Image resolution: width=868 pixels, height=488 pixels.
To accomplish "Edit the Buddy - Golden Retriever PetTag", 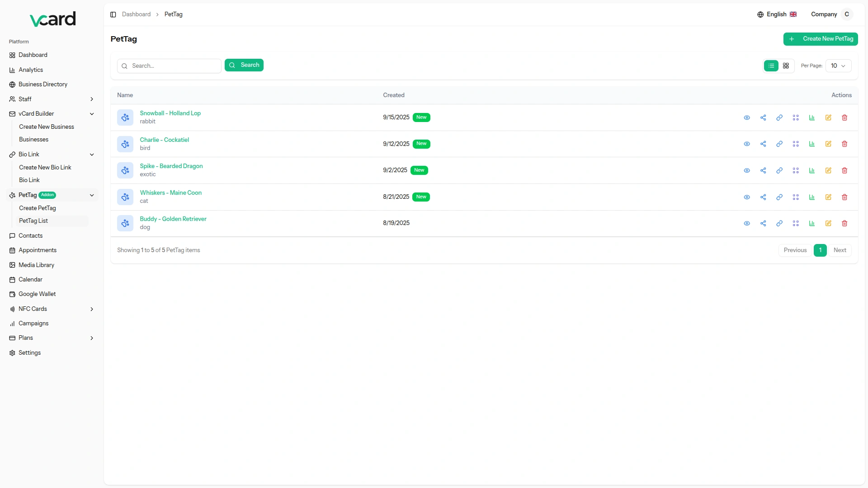I will click(x=828, y=224).
